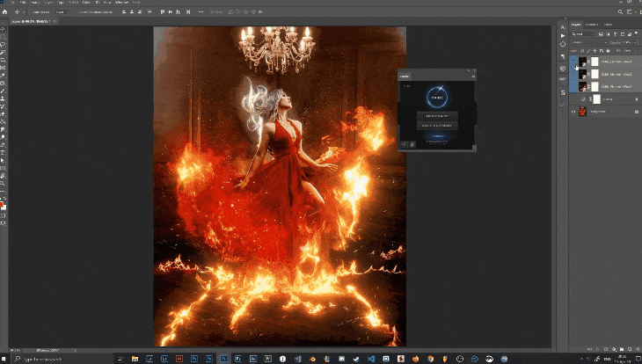This screenshot has width=642, height=364.
Task: Open the workspace switcher dropdown
Action: click(x=631, y=12)
